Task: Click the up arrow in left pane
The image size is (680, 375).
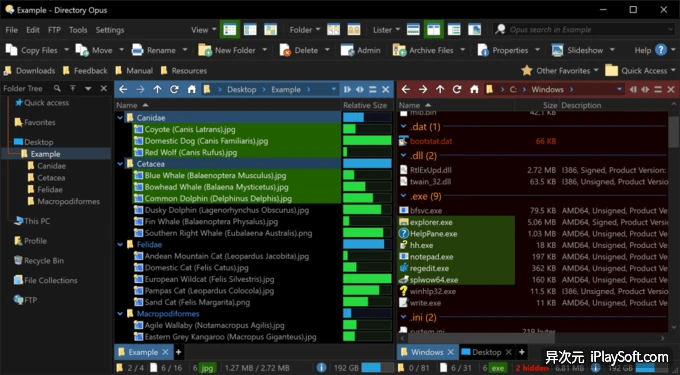Action: (x=157, y=89)
